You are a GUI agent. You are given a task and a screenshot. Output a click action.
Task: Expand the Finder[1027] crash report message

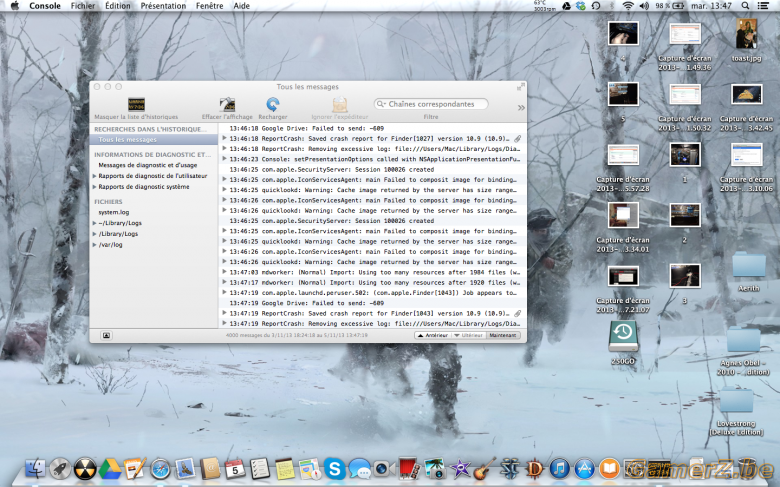tap(224, 138)
